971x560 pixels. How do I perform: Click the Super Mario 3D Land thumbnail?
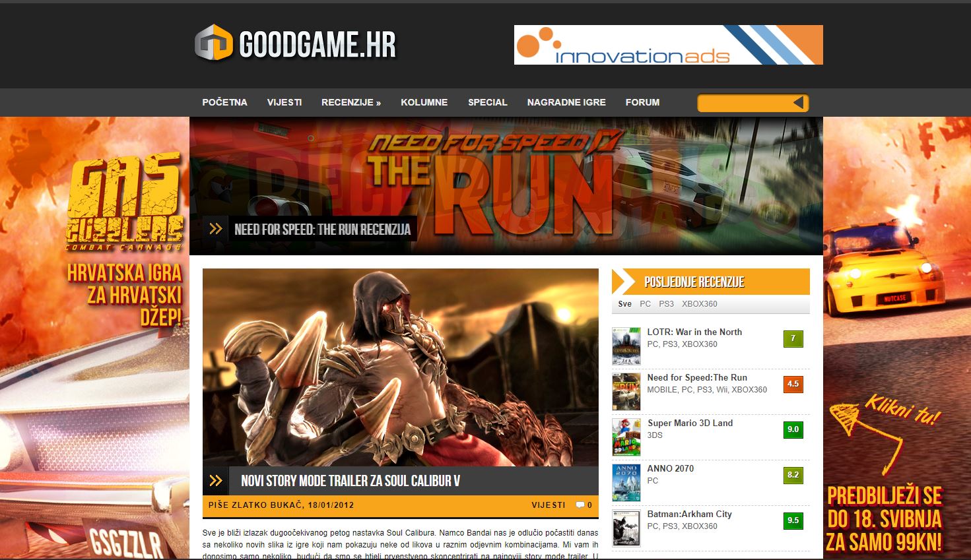[626, 437]
